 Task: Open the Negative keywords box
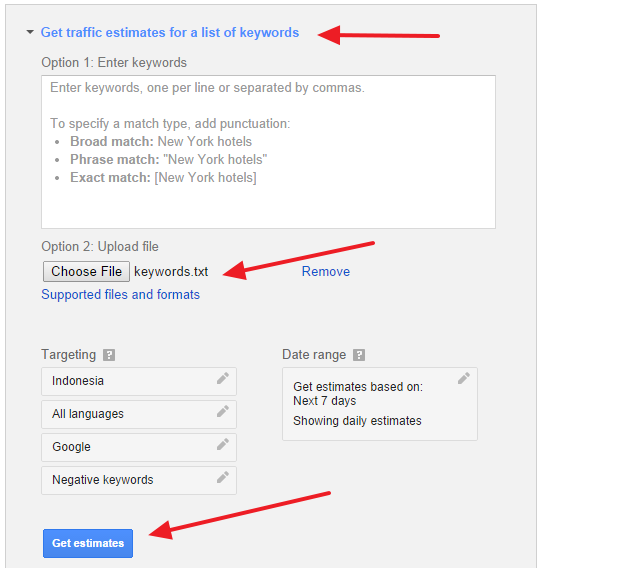click(x=120, y=480)
